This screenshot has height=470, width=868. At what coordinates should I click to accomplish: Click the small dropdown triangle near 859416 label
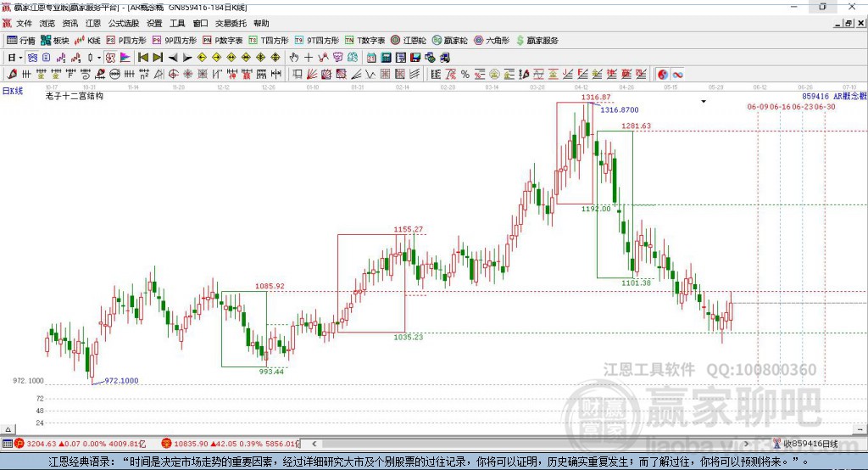[x=704, y=102]
